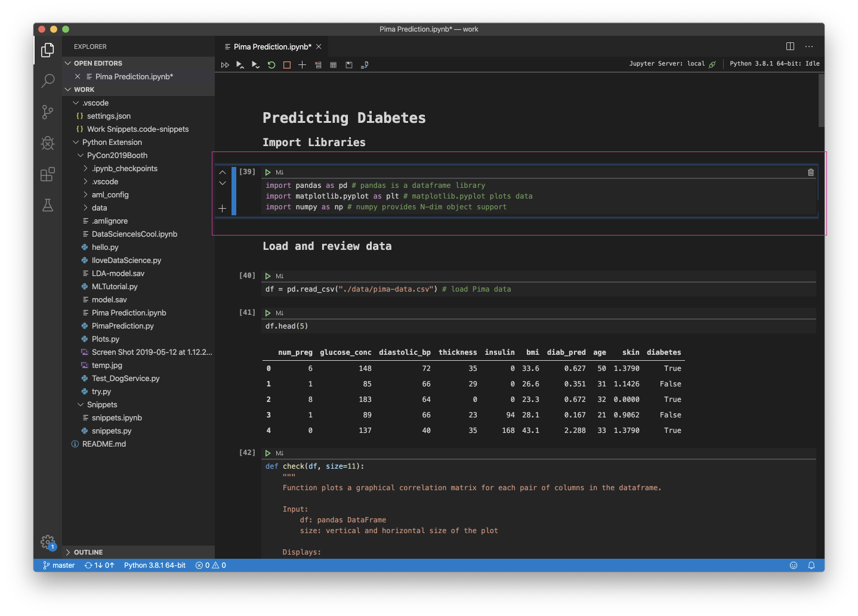
Task: Open the Run and Debug view
Action: (x=48, y=143)
